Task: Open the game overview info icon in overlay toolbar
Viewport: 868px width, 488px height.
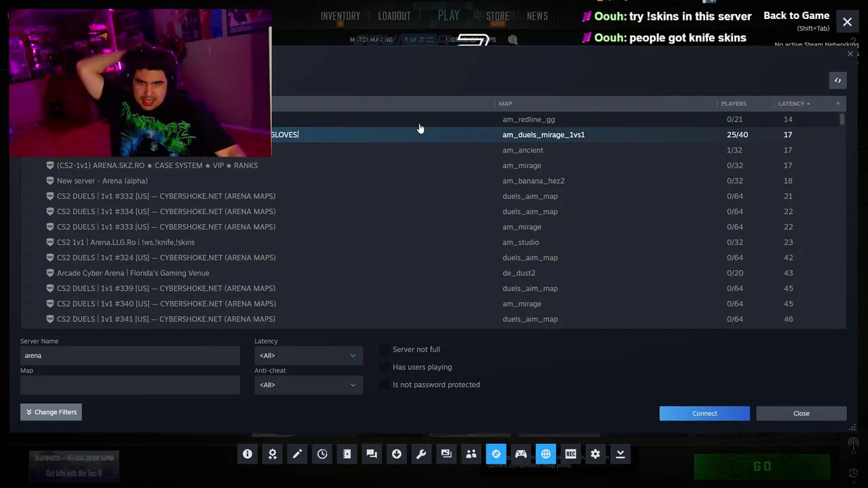Action: [x=248, y=454]
